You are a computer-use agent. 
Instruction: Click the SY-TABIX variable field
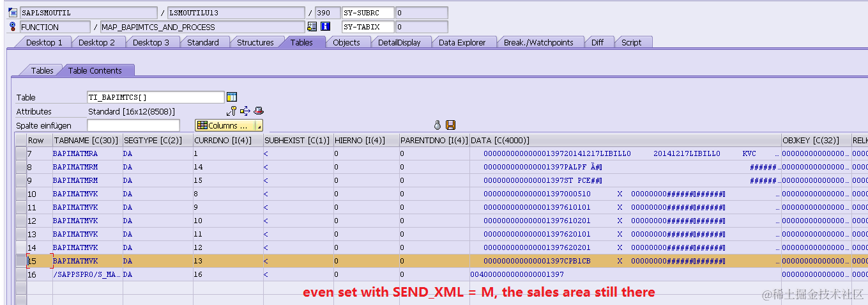[369, 27]
